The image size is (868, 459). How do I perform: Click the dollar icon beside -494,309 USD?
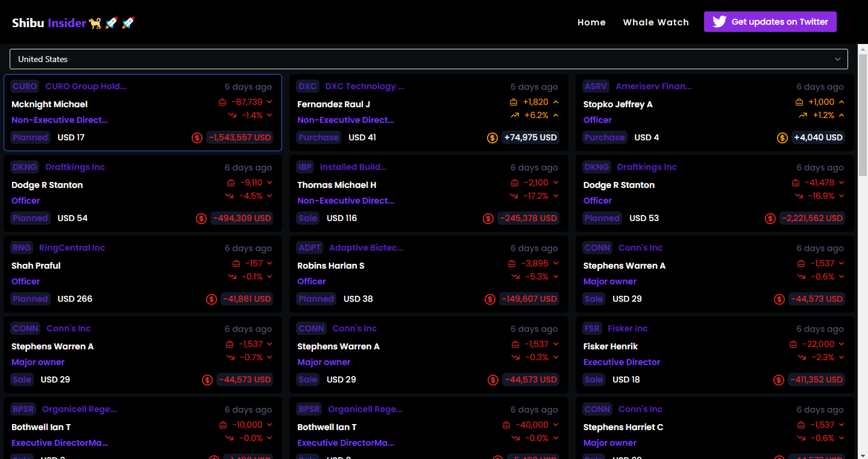(201, 219)
